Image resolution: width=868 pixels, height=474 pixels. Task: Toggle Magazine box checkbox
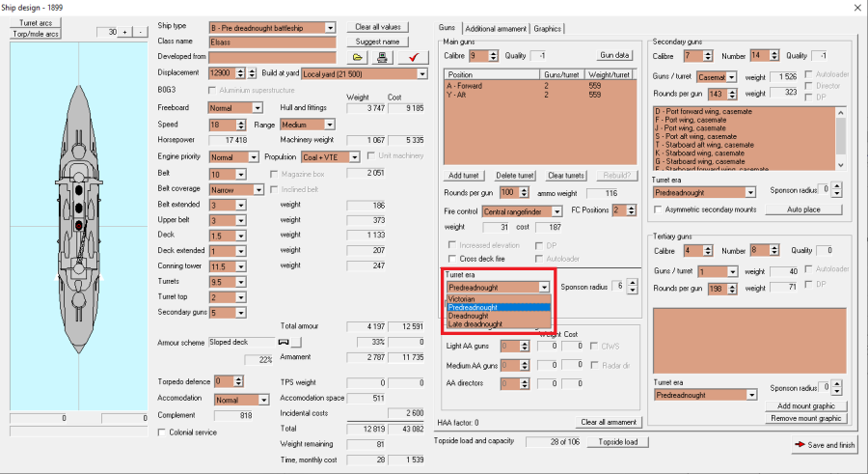pos(274,174)
